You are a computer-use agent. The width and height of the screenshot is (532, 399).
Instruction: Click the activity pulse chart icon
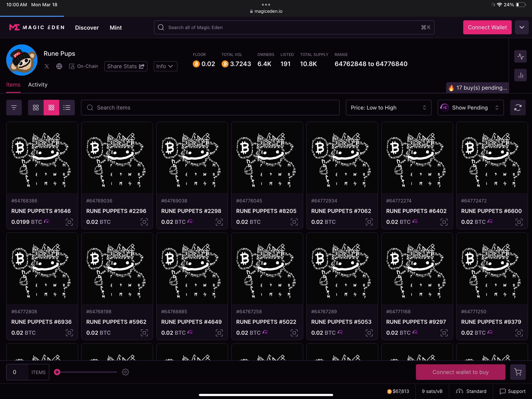pyautogui.click(x=520, y=56)
